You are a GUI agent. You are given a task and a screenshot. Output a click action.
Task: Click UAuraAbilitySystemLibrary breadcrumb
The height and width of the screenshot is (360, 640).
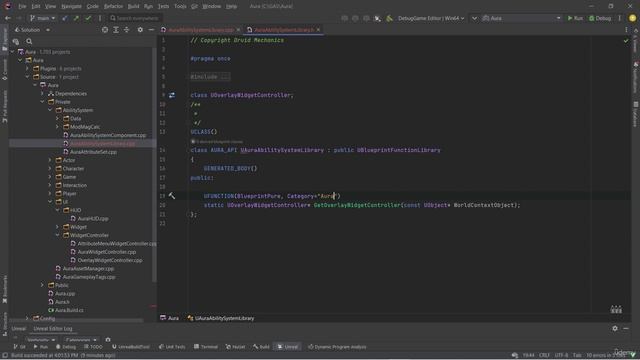(221, 318)
